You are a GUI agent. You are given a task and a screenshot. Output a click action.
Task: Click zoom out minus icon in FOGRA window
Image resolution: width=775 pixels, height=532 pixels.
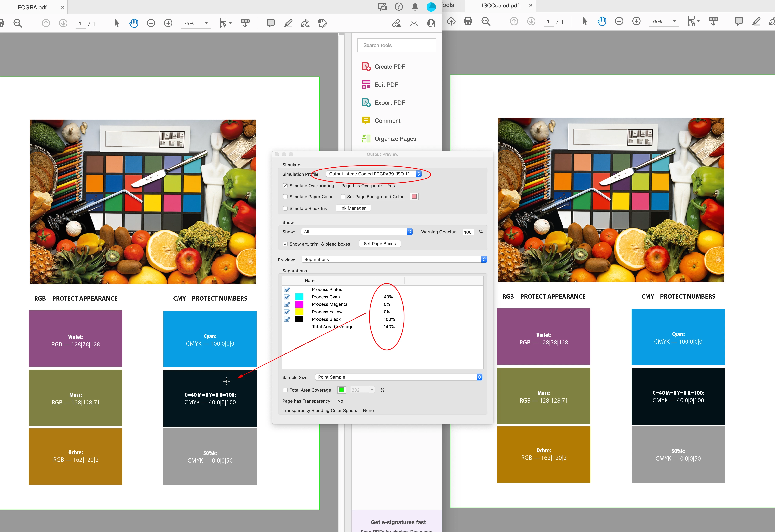point(151,23)
